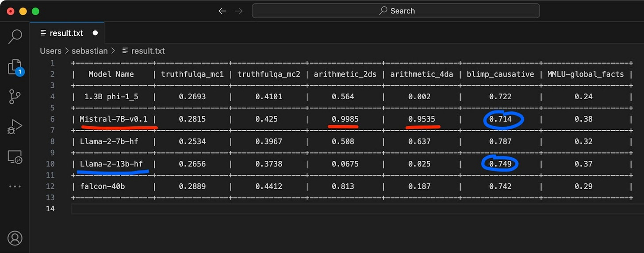Click the 1.3B phi-1_5 model name
644x253 pixels.
tap(111, 97)
